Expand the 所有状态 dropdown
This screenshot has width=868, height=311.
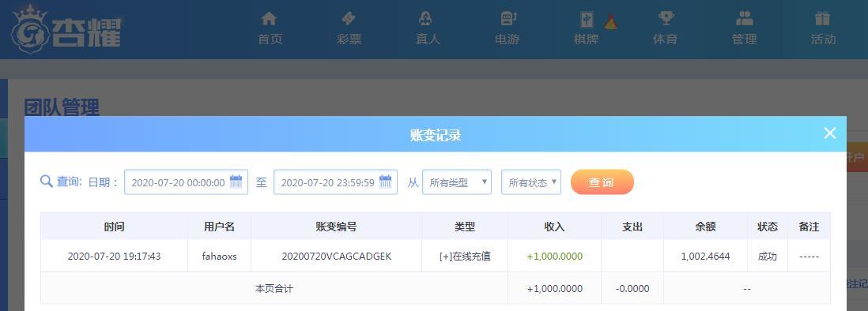point(531,182)
